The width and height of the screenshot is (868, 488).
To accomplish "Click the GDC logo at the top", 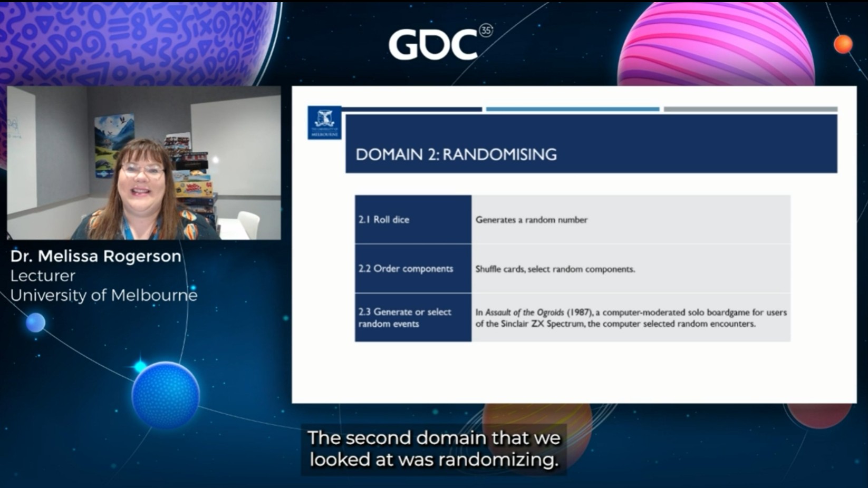I will point(440,42).
